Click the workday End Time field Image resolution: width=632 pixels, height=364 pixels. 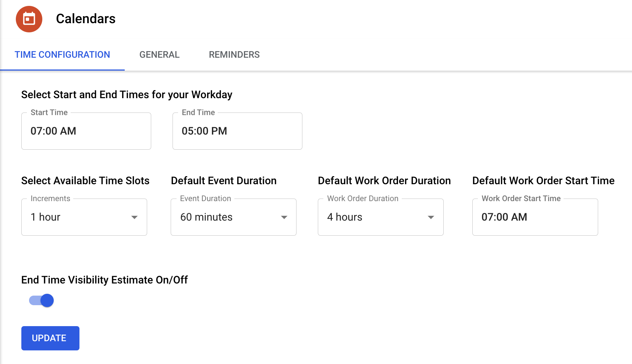tap(237, 131)
